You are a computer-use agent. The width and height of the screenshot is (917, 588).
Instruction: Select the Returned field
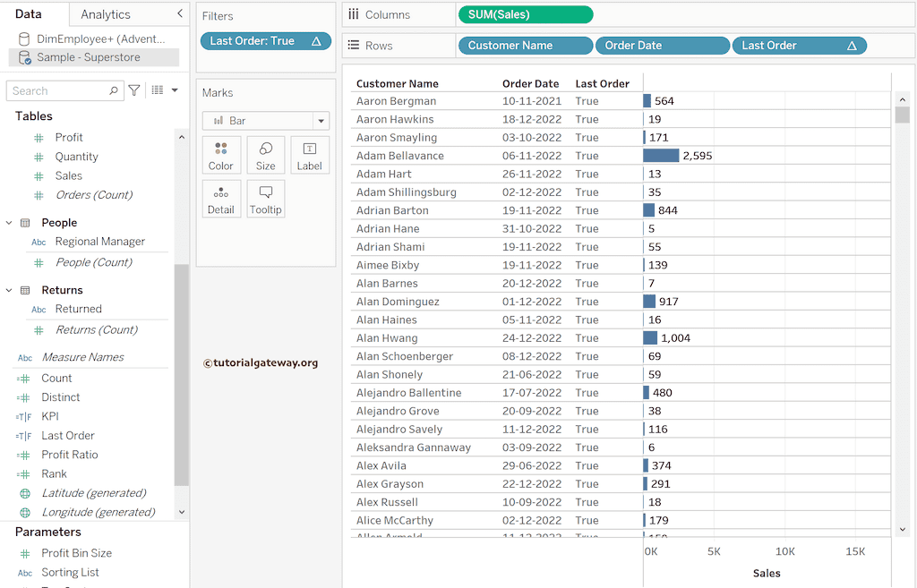click(79, 309)
